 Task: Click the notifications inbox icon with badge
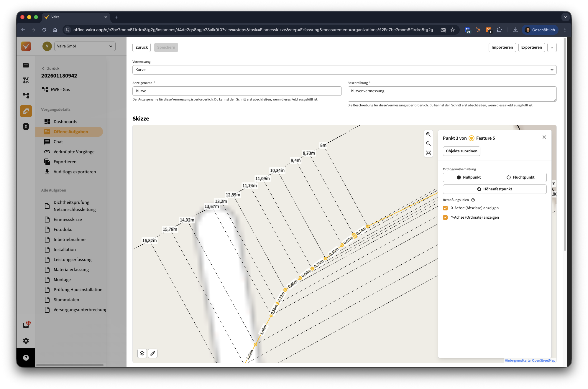26,325
